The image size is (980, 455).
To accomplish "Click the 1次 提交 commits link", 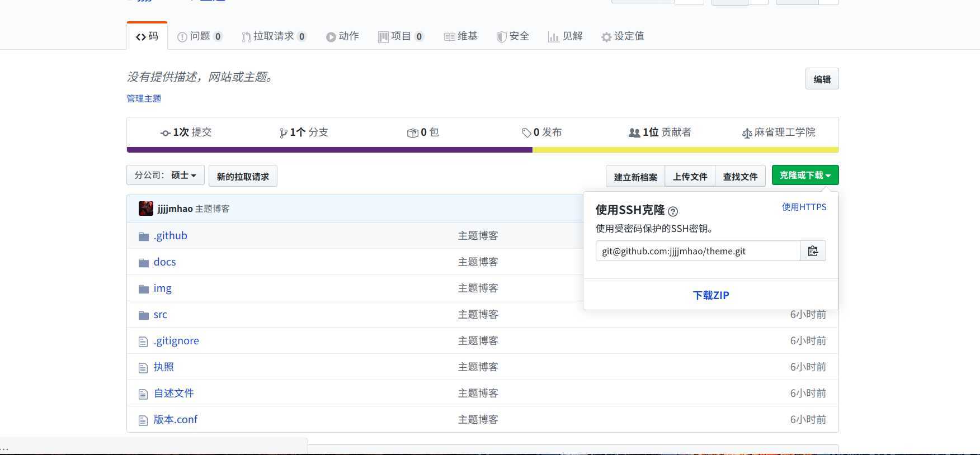I will point(186,132).
